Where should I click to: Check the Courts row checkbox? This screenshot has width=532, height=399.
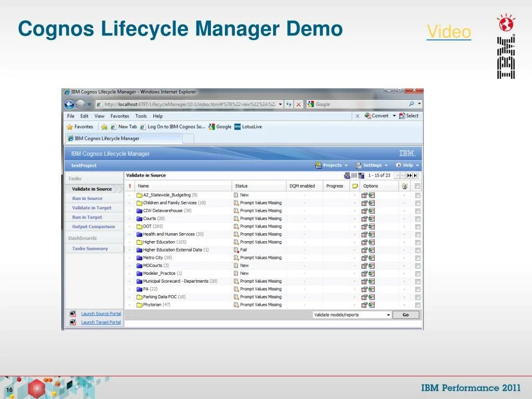418,219
